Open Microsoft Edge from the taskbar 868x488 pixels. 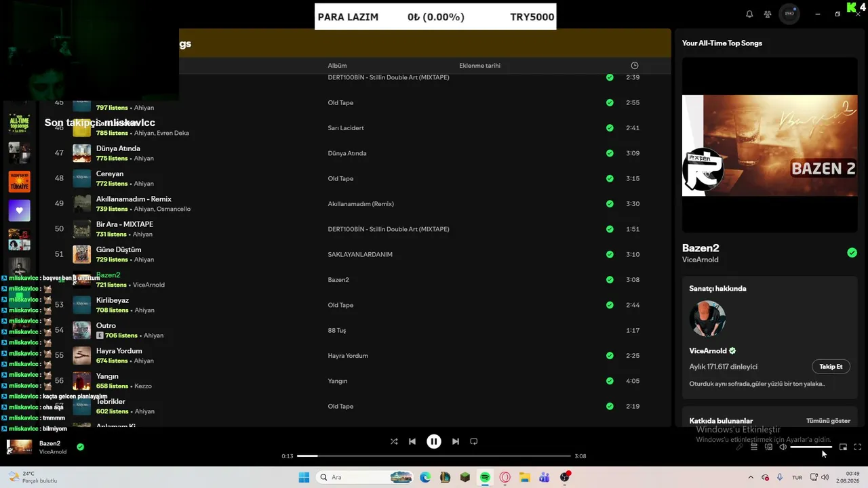tap(425, 477)
